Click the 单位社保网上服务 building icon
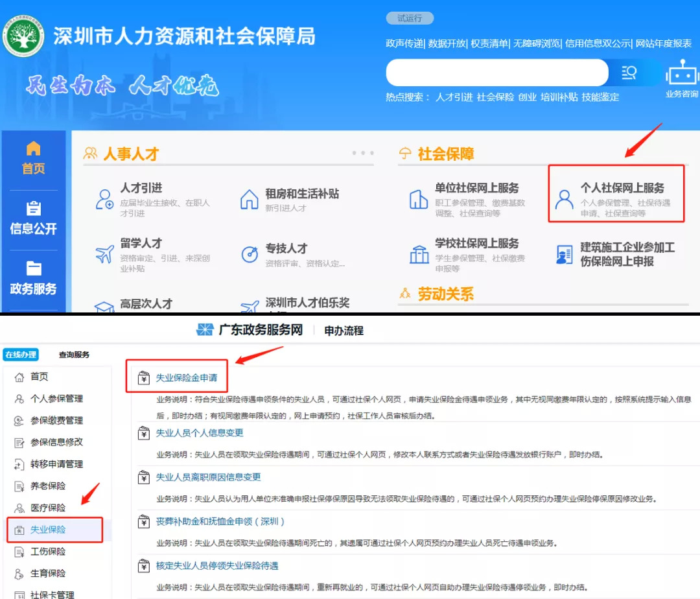This screenshot has width=700, height=599. click(419, 199)
